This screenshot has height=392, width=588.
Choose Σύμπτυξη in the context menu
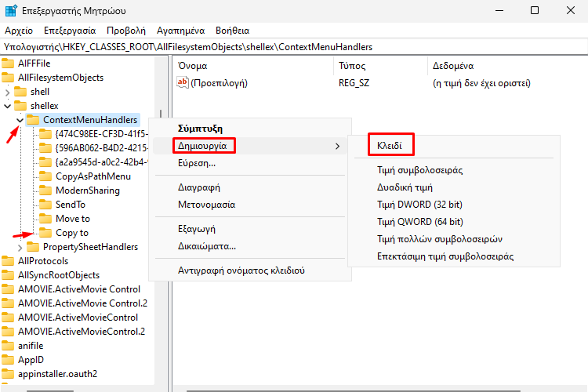click(250, 129)
